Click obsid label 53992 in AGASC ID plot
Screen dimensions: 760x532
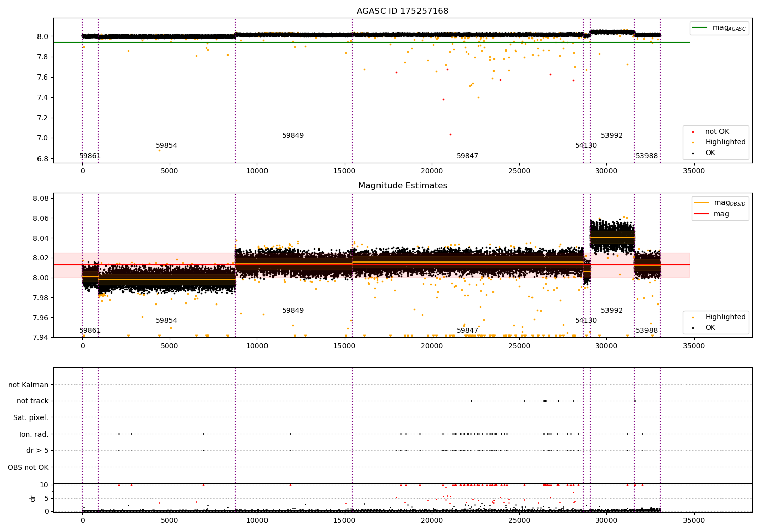pyautogui.click(x=612, y=136)
